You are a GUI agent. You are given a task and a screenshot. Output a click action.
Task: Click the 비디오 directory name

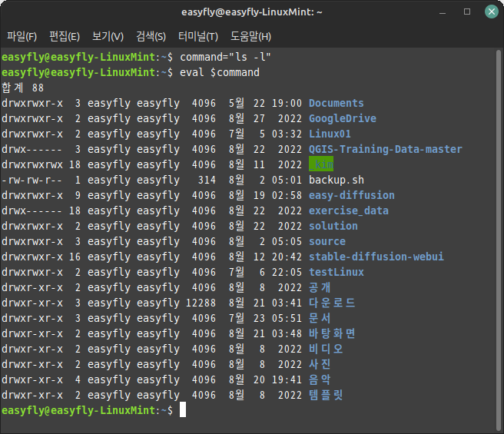point(326,349)
